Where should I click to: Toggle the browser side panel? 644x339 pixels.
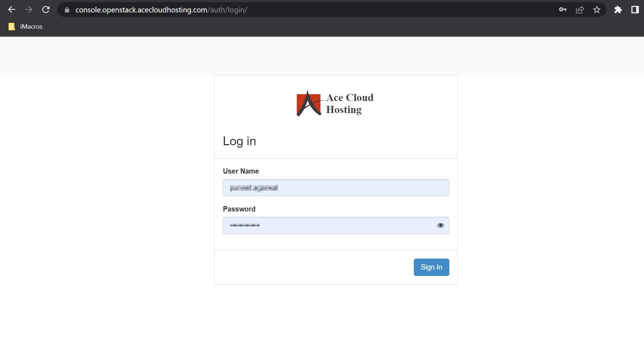(x=635, y=10)
